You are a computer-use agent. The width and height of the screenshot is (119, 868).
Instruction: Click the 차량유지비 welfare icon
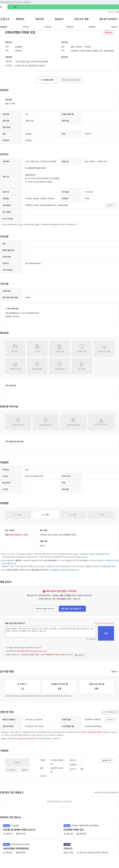click(59, 348)
